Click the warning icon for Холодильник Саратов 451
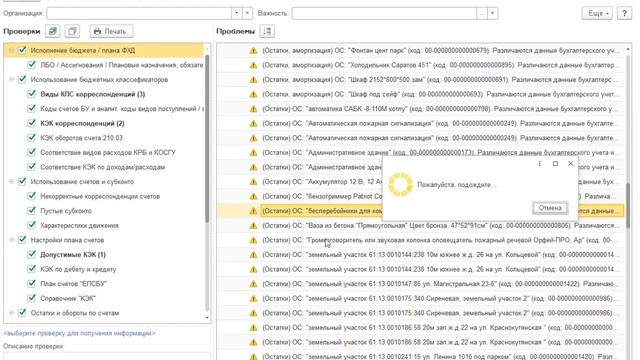Screen dimensions: 640x360 point(253,65)
